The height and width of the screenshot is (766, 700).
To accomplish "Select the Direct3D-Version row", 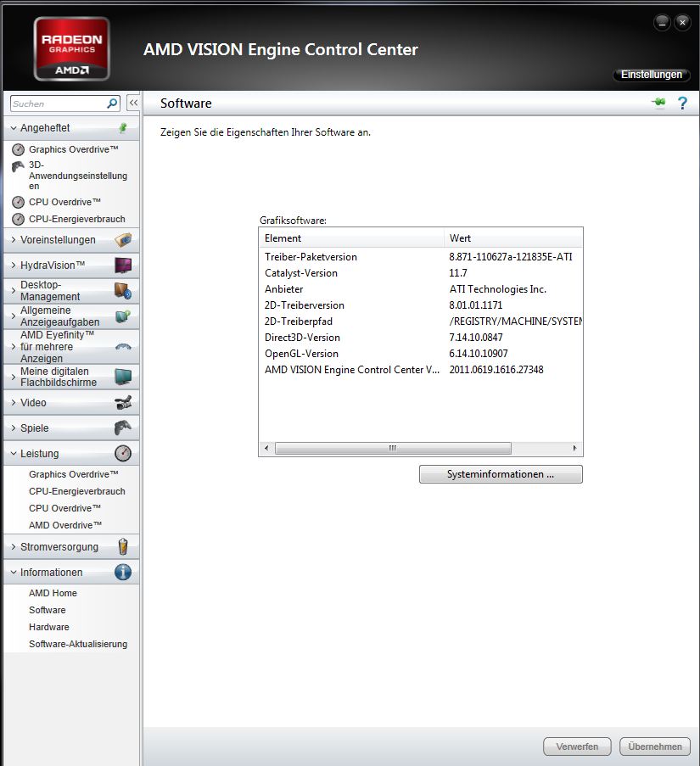I will tap(421, 338).
